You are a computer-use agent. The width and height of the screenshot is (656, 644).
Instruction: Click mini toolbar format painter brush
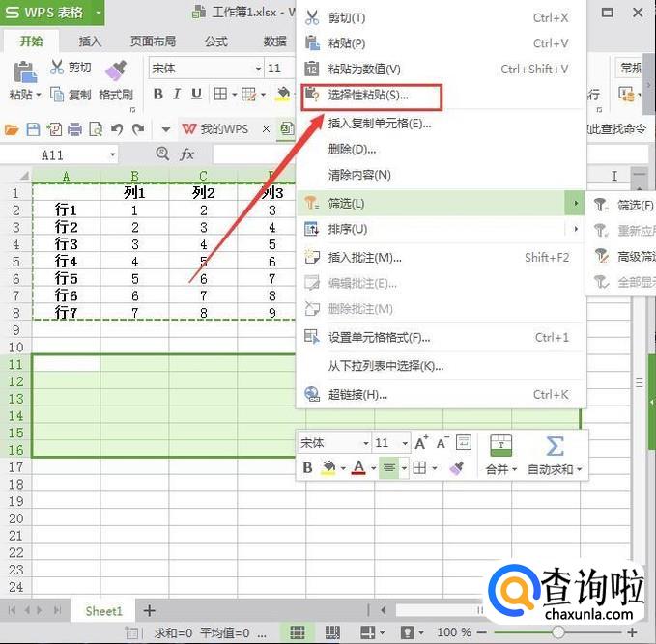coord(457,468)
